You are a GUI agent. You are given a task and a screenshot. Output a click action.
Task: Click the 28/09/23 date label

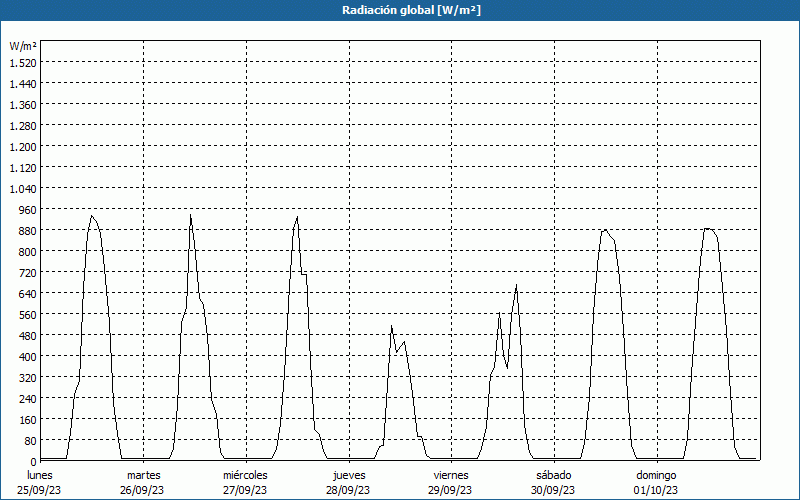[x=348, y=490]
